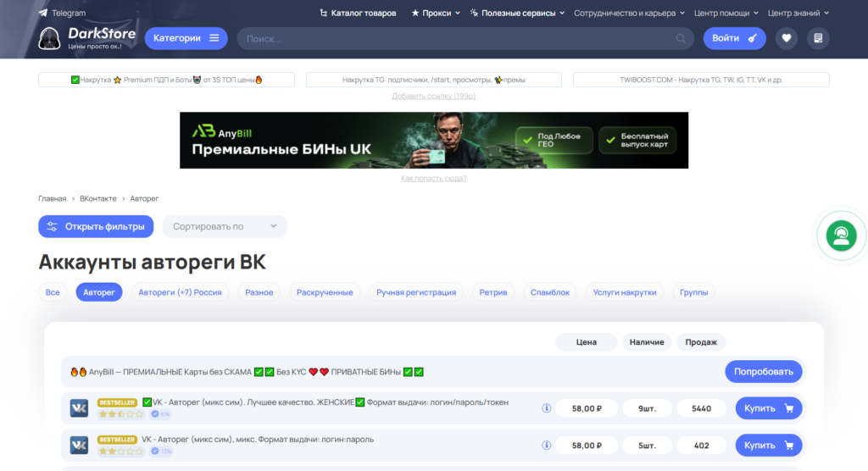The width and height of the screenshot is (868, 471).
Task: Open the Сортировать по dropdown
Action: (x=225, y=226)
